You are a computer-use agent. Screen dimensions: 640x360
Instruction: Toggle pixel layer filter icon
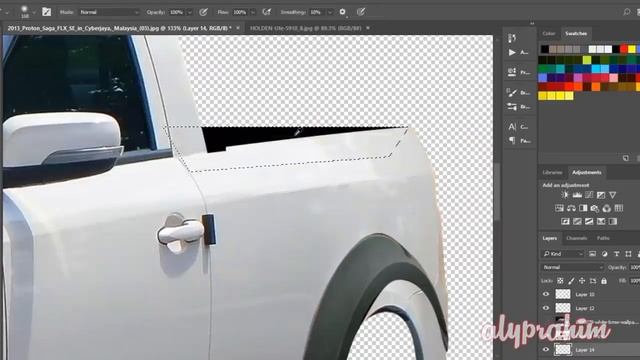(x=592, y=254)
